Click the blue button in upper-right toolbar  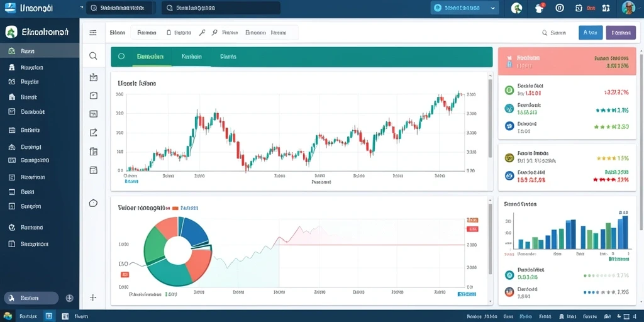[591, 33]
